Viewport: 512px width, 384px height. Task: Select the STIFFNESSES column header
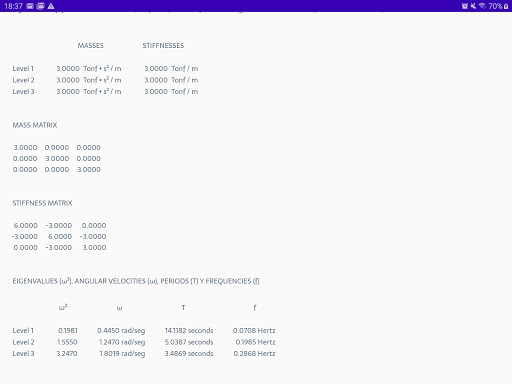click(x=163, y=46)
